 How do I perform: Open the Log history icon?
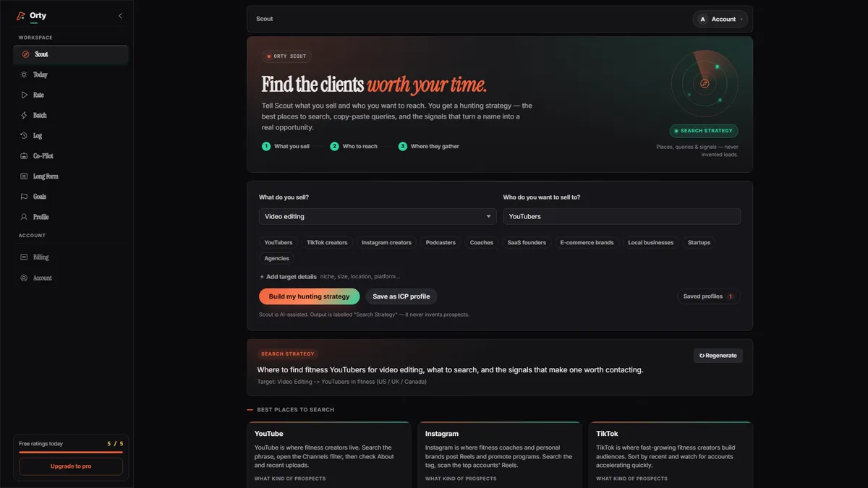click(25, 135)
